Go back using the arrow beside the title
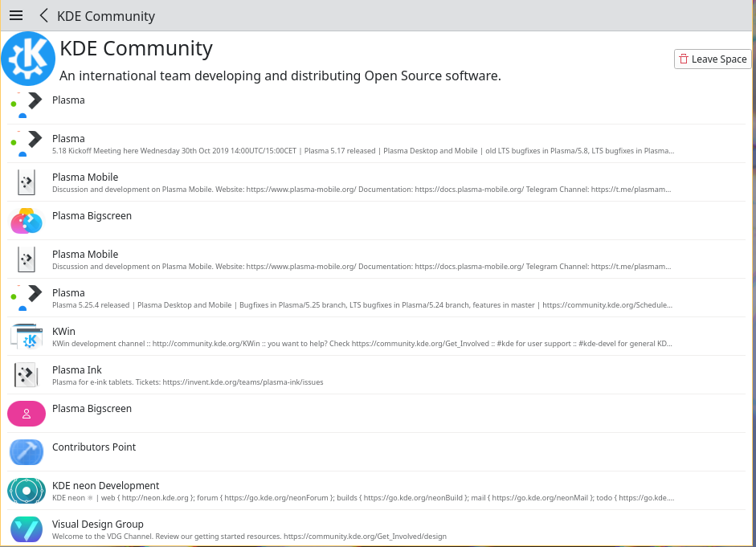The width and height of the screenshot is (756, 547). pyautogui.click(x=43, y=15)
